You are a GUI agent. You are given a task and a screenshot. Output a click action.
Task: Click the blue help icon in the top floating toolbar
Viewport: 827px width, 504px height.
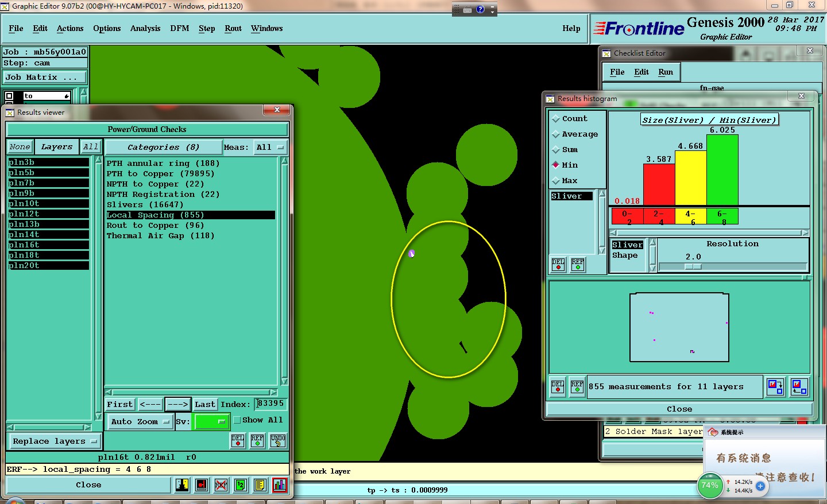point(480,9)
